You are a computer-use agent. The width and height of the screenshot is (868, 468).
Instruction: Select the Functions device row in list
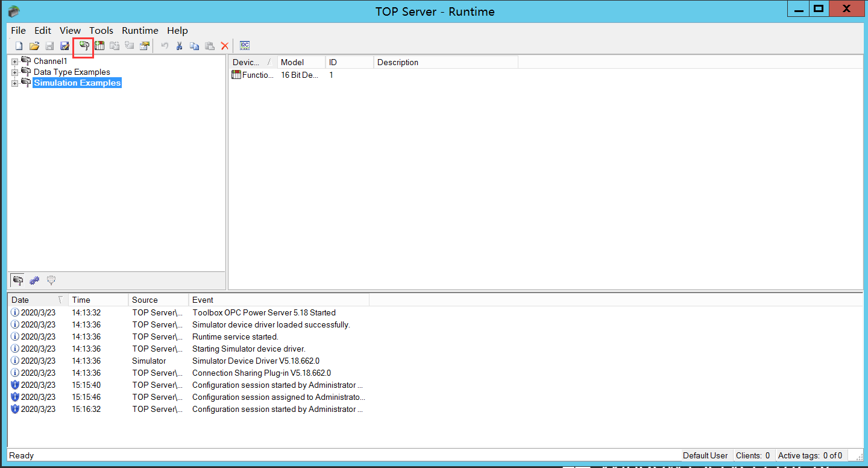pyautogui.click(x=253, y=75)
